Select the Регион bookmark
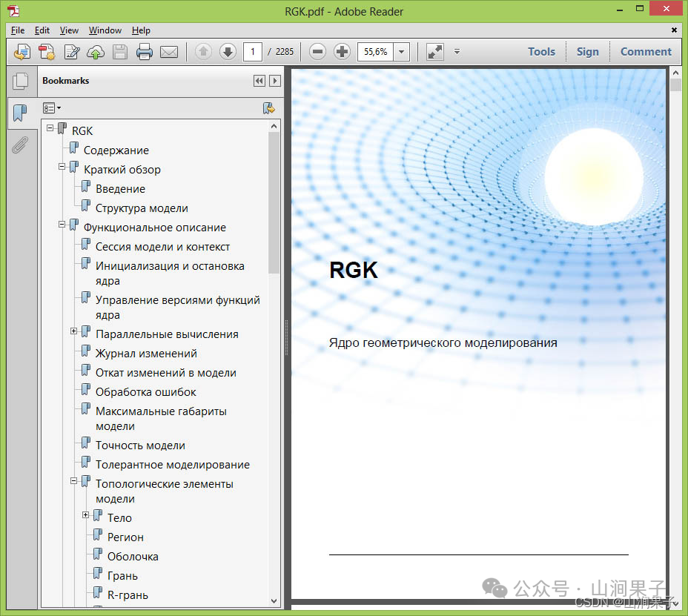This screenshot has width=688, height=616. tap(125, 537)
